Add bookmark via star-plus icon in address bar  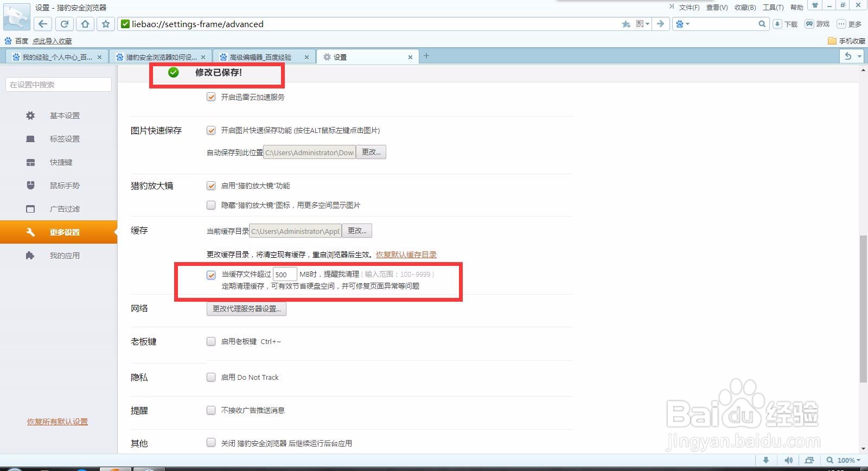pos(626,24)
